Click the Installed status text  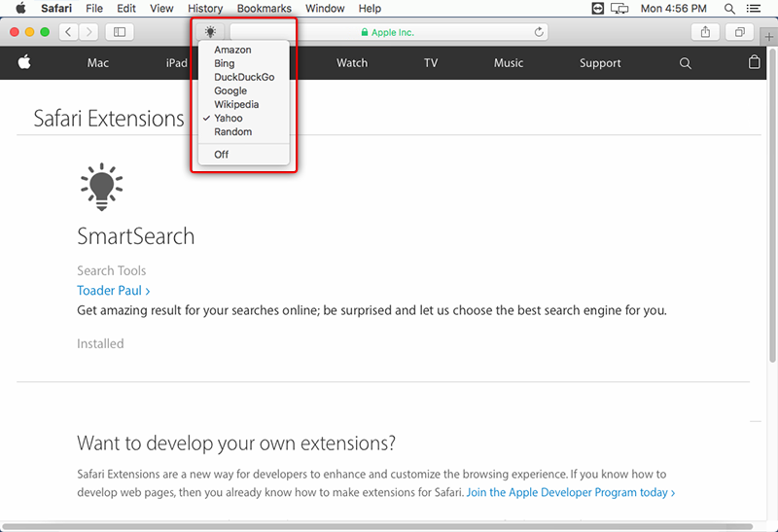(x=100, y=343)
